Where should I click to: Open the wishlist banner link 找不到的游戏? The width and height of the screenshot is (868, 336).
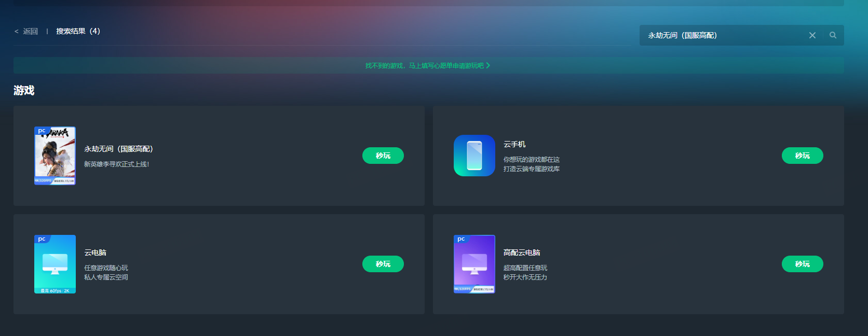[424, 66]
